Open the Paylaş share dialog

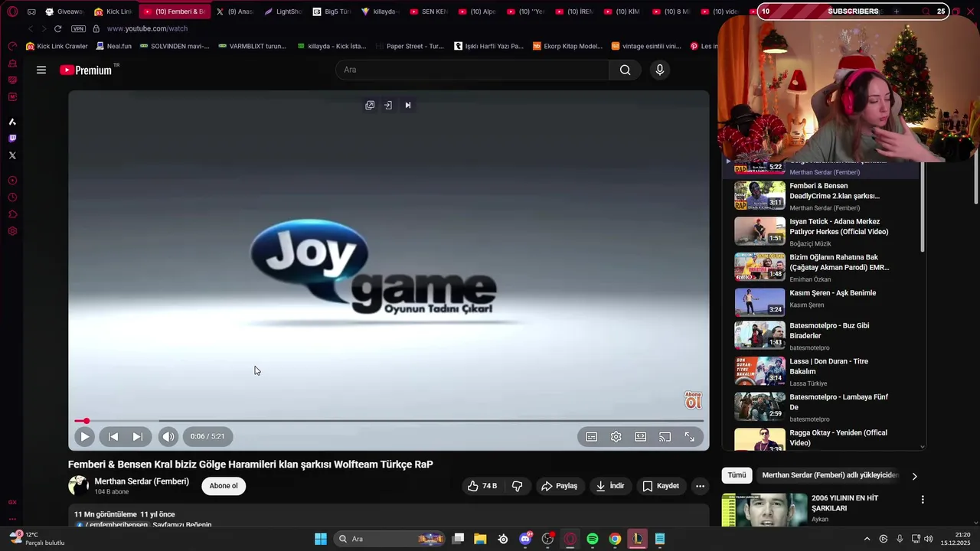click(x=560, y=486)
